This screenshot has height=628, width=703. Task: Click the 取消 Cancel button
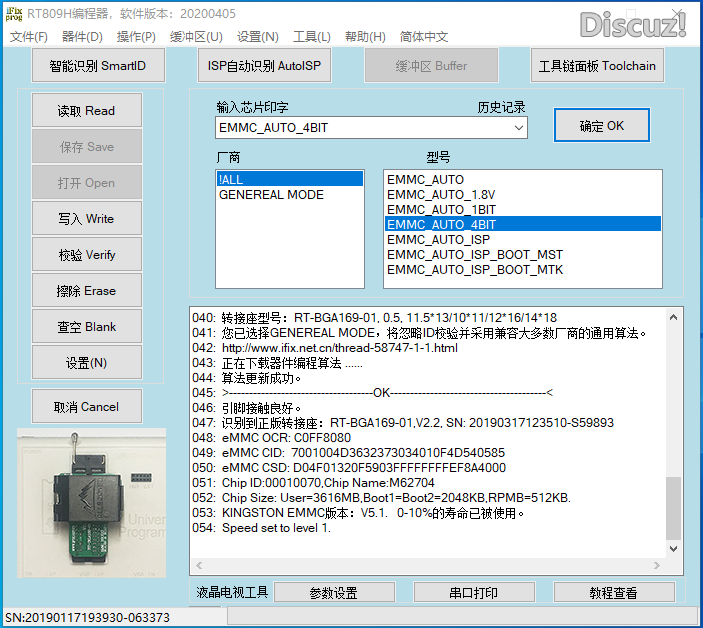(87, 407)
